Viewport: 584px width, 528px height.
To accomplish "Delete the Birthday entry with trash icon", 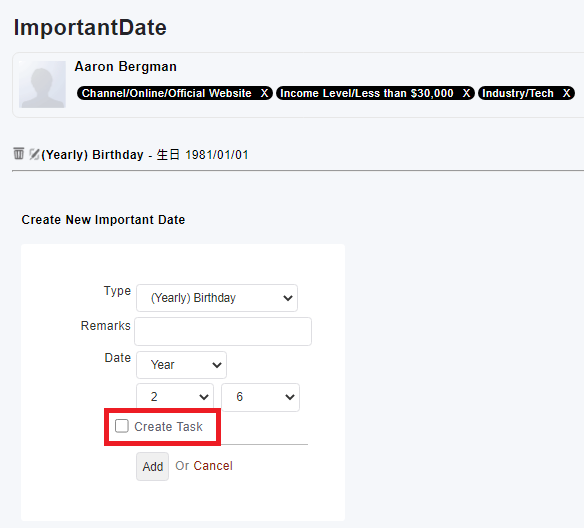I will (18, 153).
